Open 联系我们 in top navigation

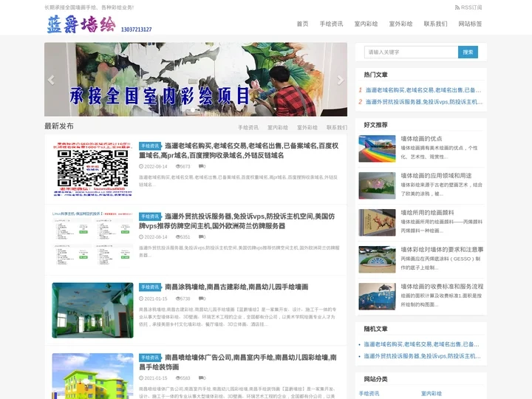point(435,24)
